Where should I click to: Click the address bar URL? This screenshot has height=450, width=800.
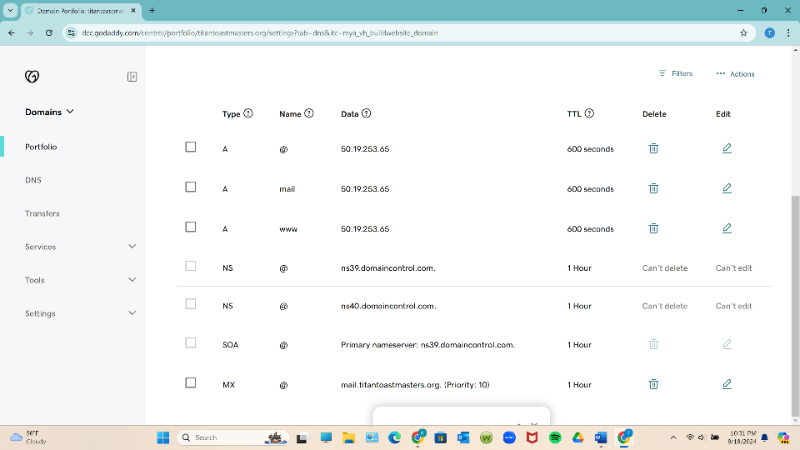point(260,33)
